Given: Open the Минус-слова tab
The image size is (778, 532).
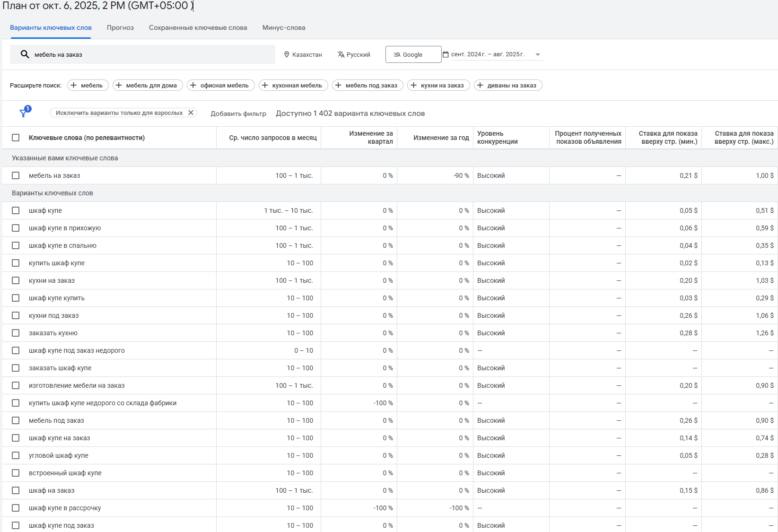Looking at the screenshot, I should point(284,27).
